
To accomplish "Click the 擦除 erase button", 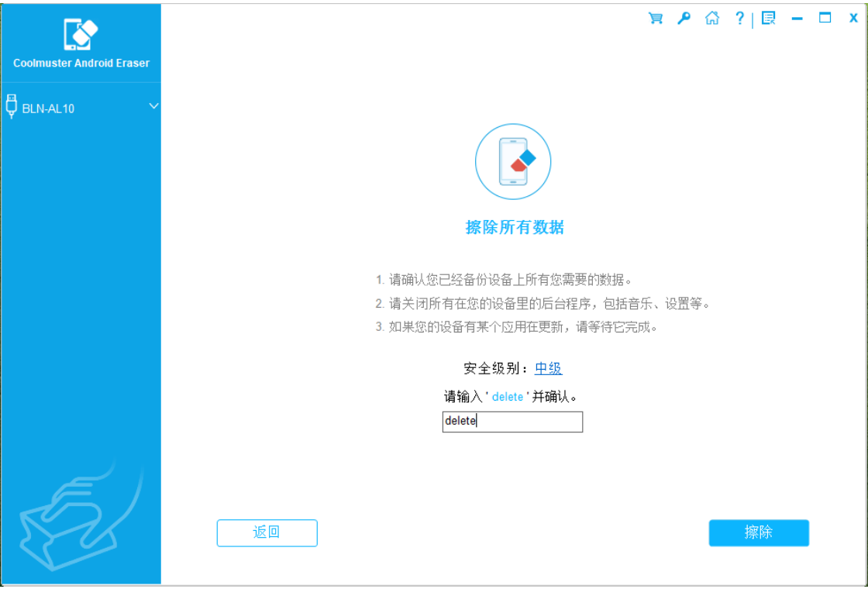I will click(x=759, y=532).
